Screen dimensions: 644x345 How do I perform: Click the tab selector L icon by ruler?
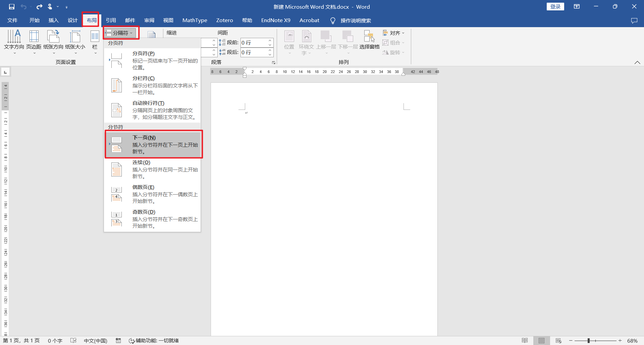(5, 72)
